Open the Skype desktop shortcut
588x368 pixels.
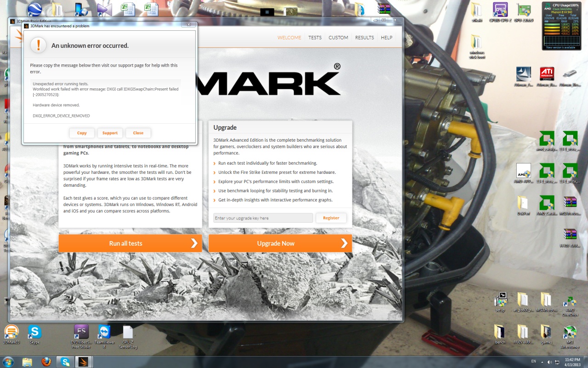34,334
